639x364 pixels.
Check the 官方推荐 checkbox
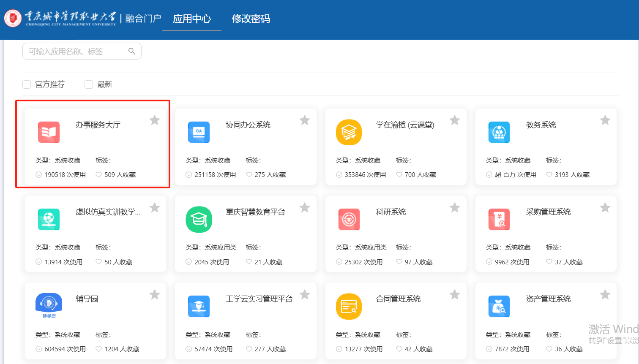point(27,84)
